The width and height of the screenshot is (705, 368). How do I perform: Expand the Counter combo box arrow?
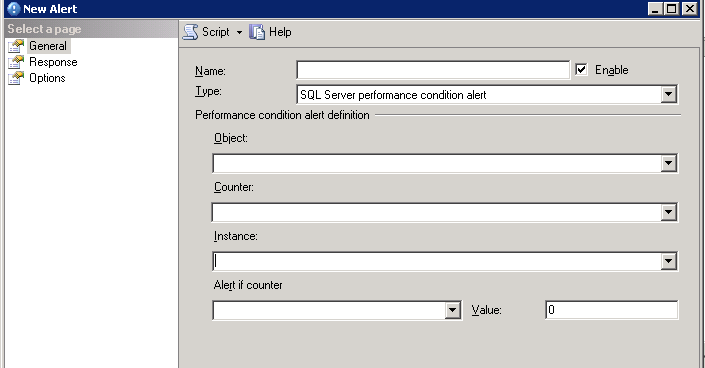click(669, 212)
